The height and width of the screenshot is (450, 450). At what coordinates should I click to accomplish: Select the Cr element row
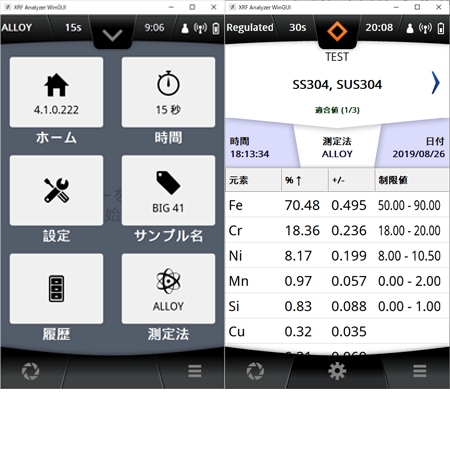pos(337,230)
